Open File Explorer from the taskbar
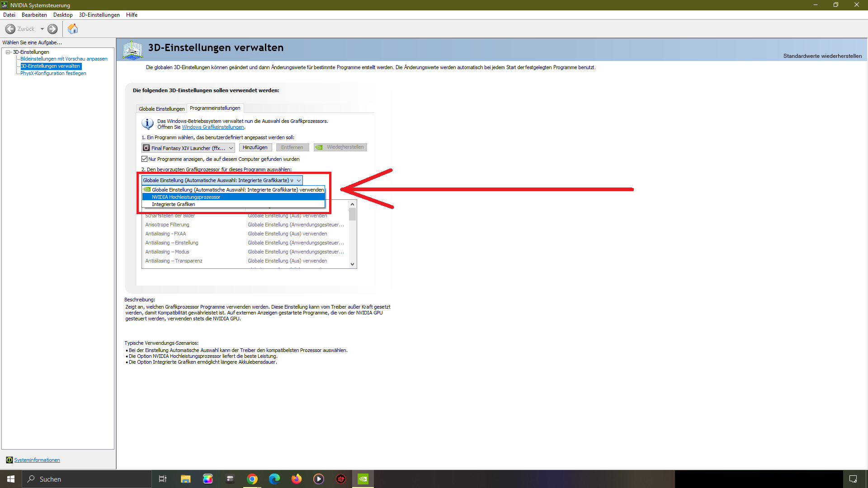868x488 pixels. coord(185,479)
